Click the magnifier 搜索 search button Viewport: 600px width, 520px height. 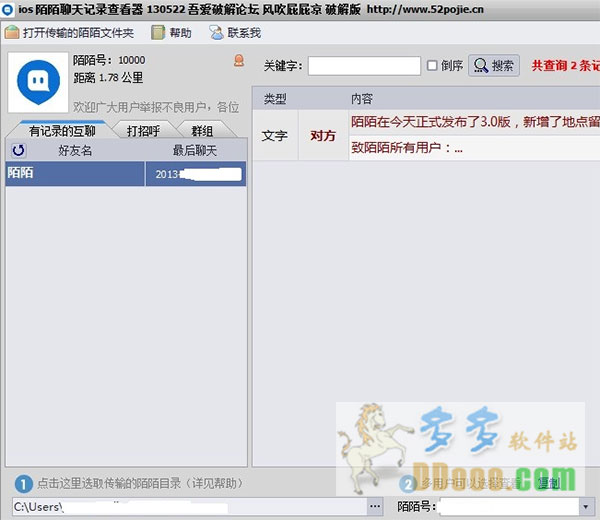coord(494,65)
